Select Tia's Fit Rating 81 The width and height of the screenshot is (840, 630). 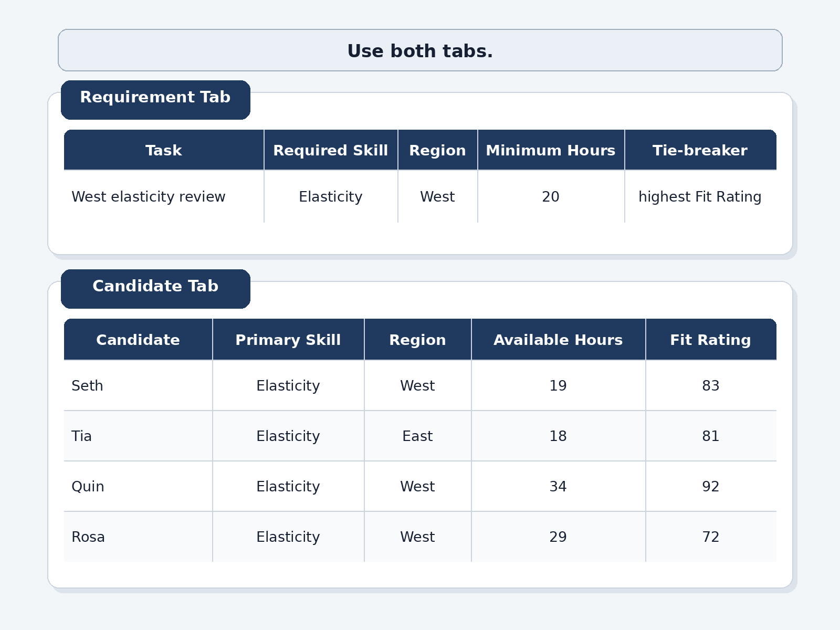tap(711, 436)
